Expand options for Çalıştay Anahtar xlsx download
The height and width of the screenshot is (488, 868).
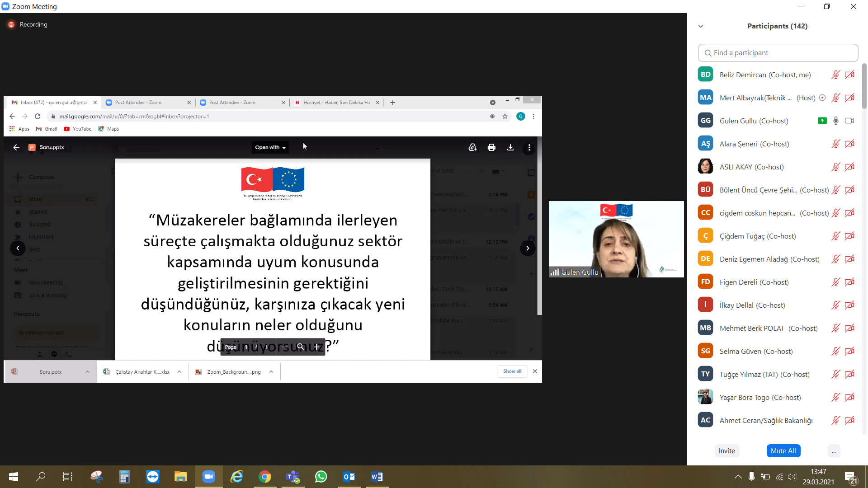pyautogui.click(x=179, y=372)
